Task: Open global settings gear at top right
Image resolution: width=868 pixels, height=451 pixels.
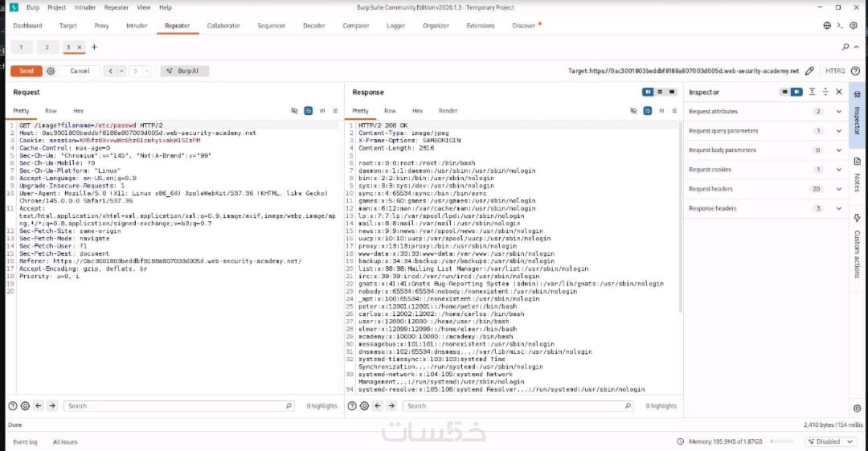Action: (x=854, y=26)
